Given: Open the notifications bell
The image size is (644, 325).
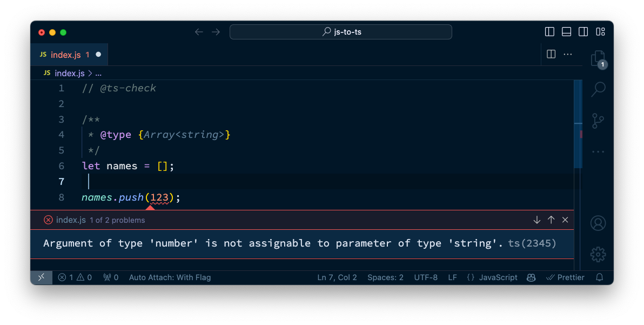Looking at the screenshot, I should point(599,277).
